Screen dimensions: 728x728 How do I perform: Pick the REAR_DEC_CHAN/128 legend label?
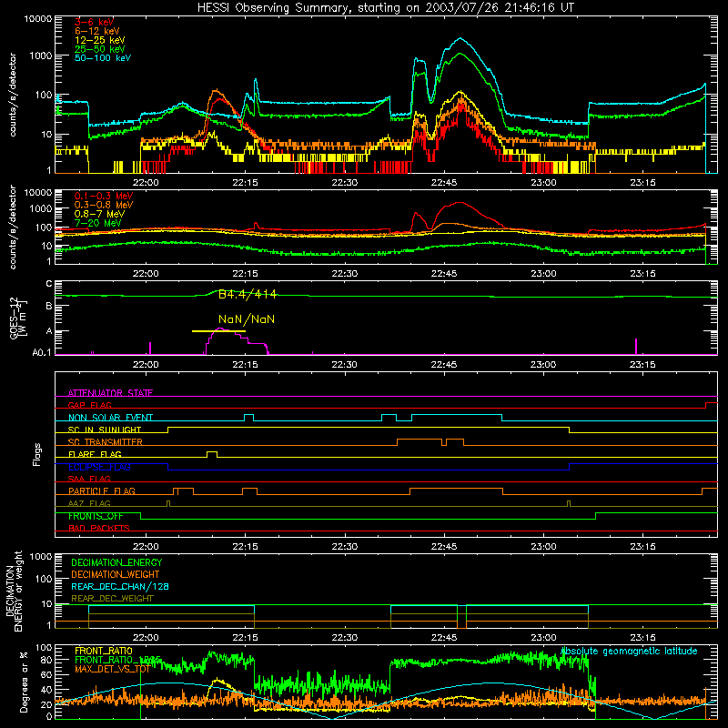[x=120, y=587]
